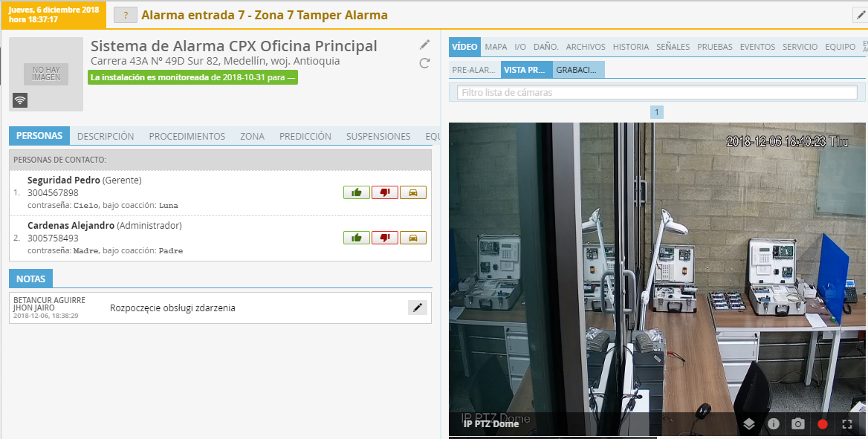868x439 pixels.
Task: Select the VÍDEO tab
Action: [x=464, y=47]
